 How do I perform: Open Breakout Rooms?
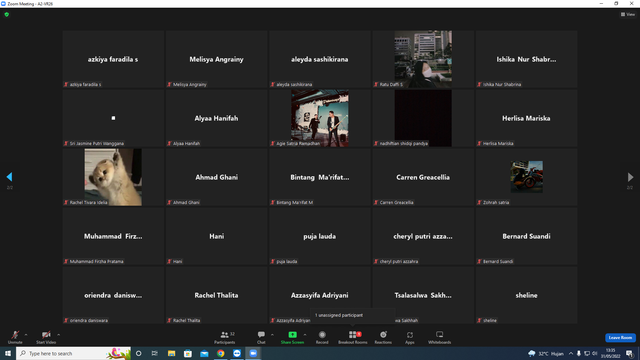point(353,337)
